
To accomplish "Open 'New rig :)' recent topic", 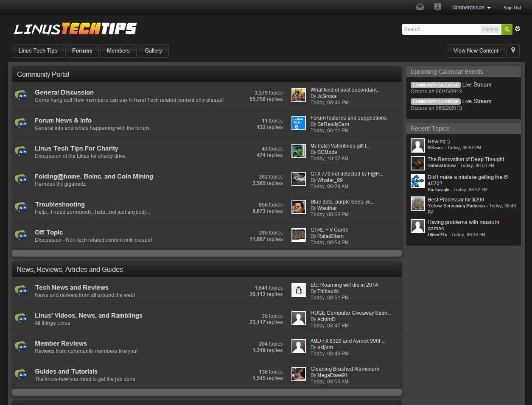I will tap(439, 141).
